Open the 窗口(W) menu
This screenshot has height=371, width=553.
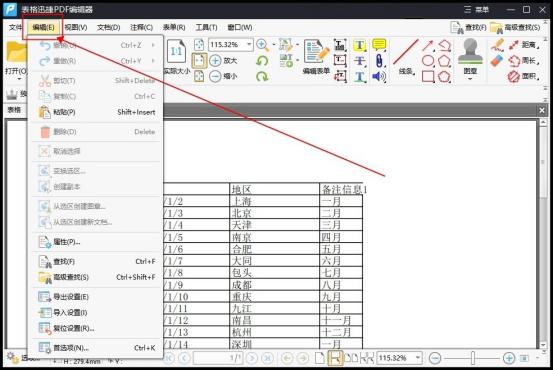240,28
